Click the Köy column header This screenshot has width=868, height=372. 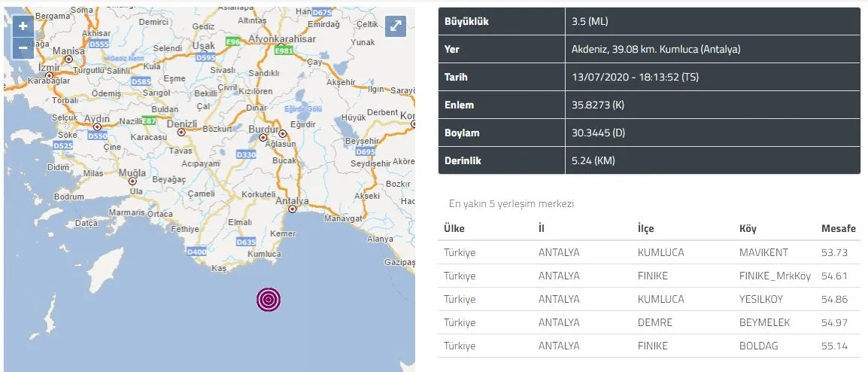click(749, 227)
